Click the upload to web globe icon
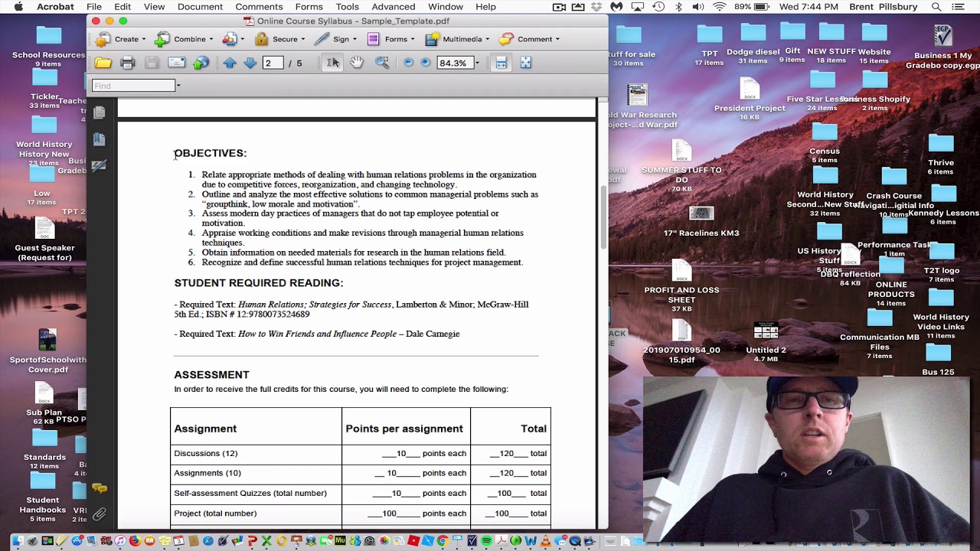 201,63
